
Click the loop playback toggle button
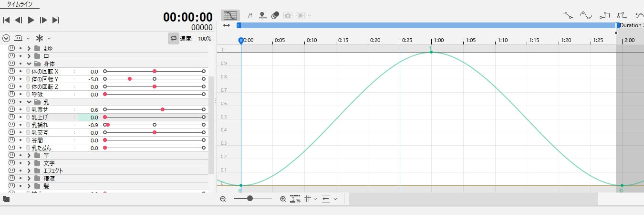point(174,38)
